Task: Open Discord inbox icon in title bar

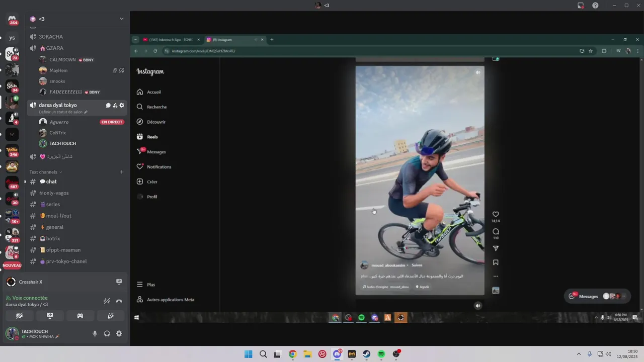Action: (x=581, y=6)
